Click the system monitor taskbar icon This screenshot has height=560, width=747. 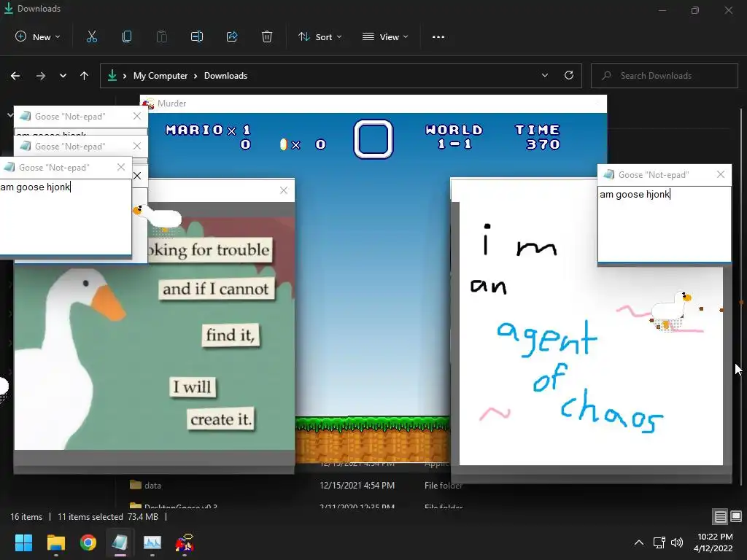pyautogui.click(x=152, y=542)
